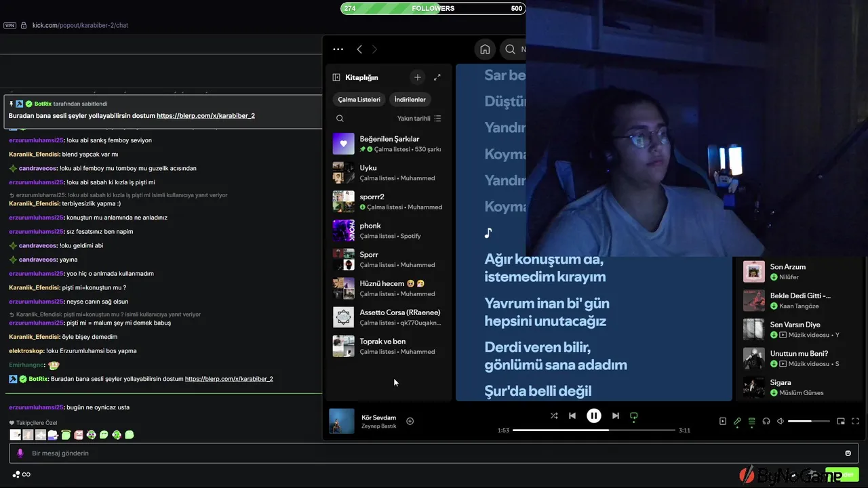The height and width of the screenshot is (488, 868).
Task: Open blerp link in lower BotRix message
Action: click(x=229, y=379)
